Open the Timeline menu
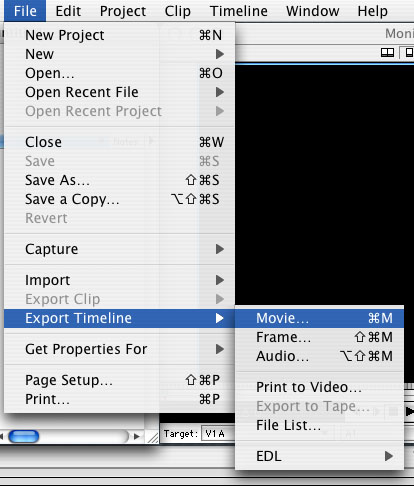The image size is (414, 486). click(239, 11)
